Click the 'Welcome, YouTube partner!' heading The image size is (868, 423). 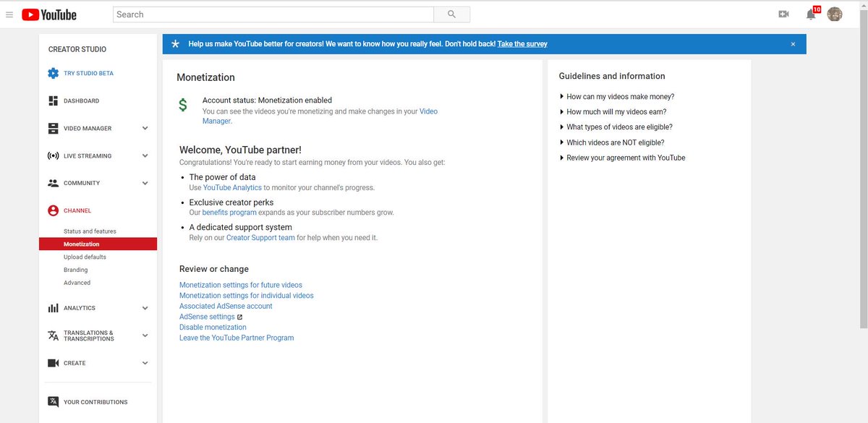pyautogui.click(x=240, y=150)
